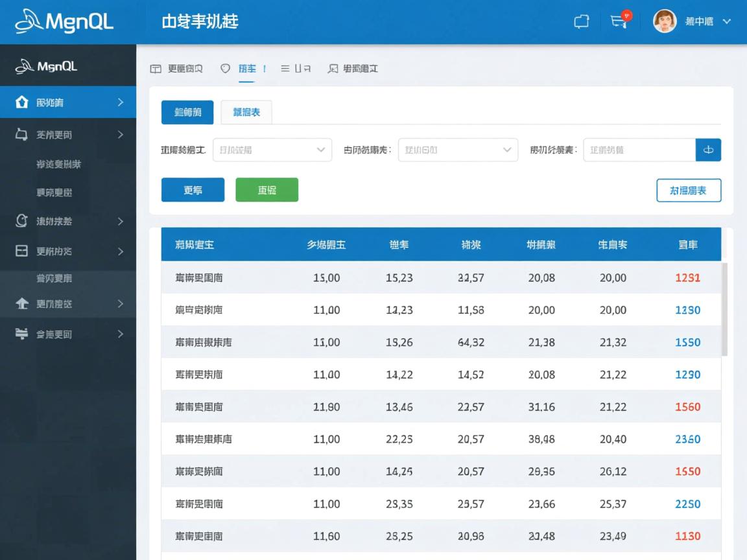Click the MgnQL logo in the header
747x560 pixels.
(x=64, y=21)
